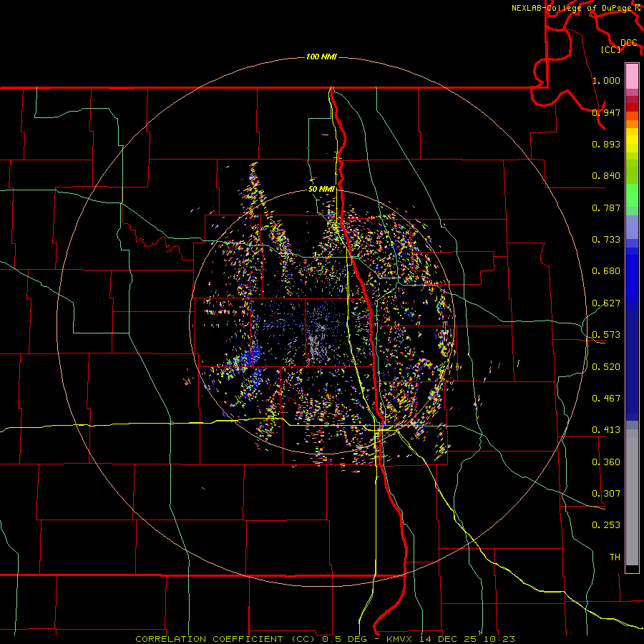
Task: Select the 0.627 scale value
Action: pos(606,303)
